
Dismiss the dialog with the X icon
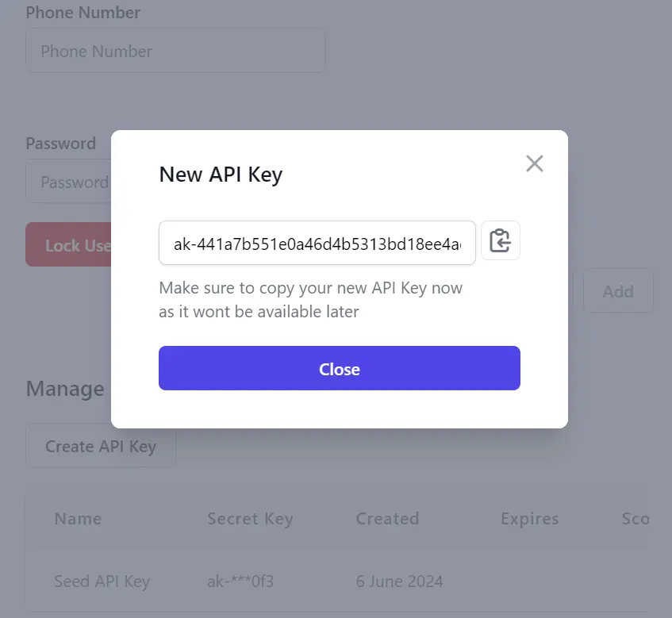(535, 163)
